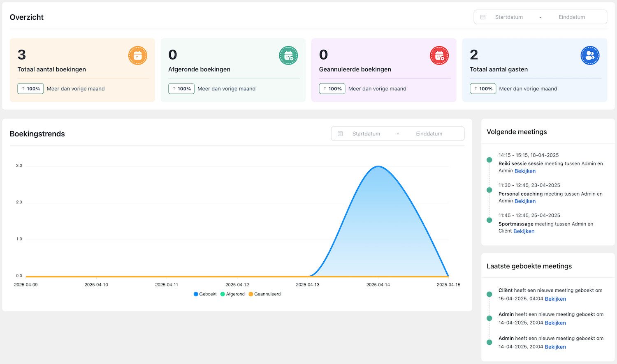This screenshot has height=364, width=617.
Task: Set Startdatum in the Boekingstrends date picker
Action: (366, 134)
